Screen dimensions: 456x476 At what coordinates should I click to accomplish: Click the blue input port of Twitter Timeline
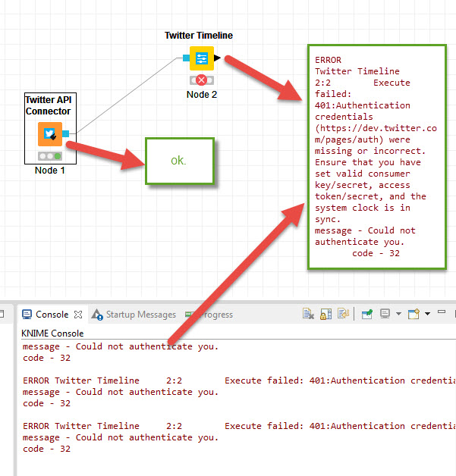pos(186,58)
